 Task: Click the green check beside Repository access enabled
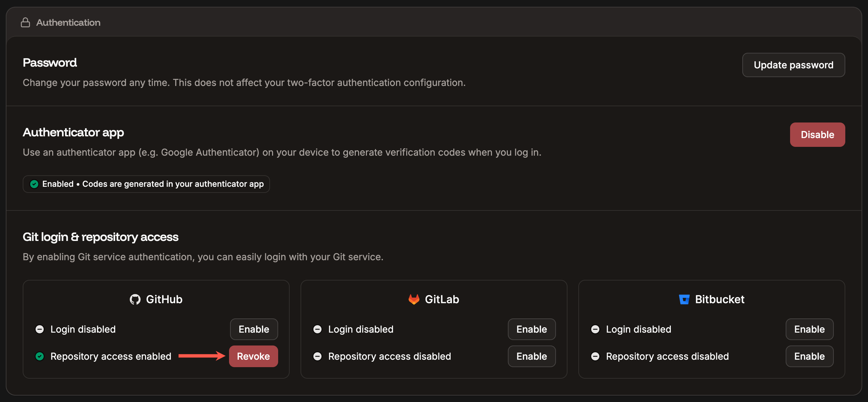tap(40, 356)
